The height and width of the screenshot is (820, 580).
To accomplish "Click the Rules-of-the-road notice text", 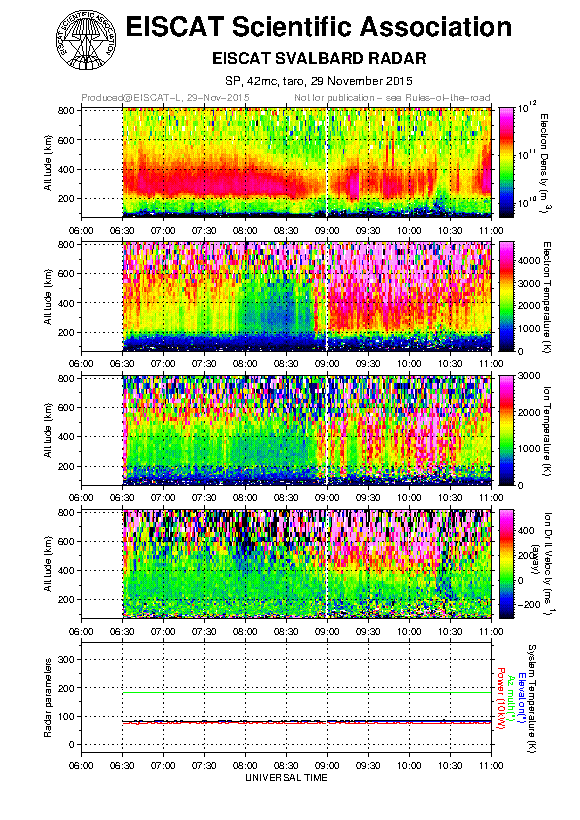I will (x=392, y=98).
